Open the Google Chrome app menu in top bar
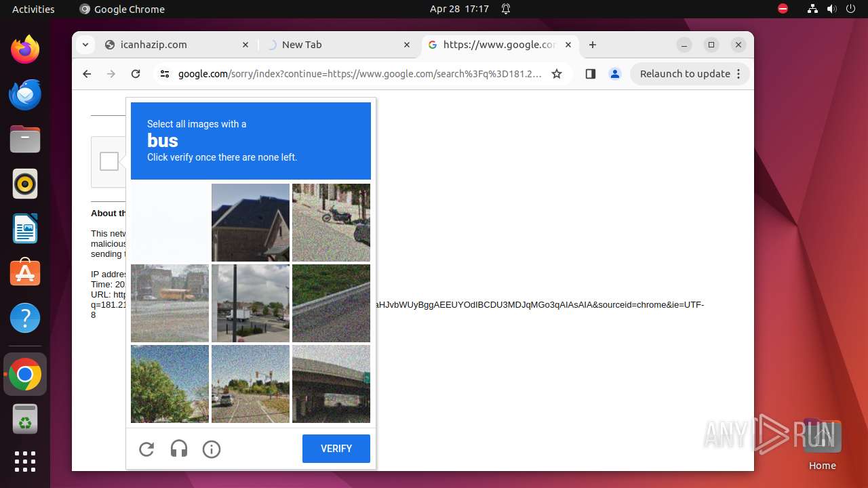 (x=122, y=9)
